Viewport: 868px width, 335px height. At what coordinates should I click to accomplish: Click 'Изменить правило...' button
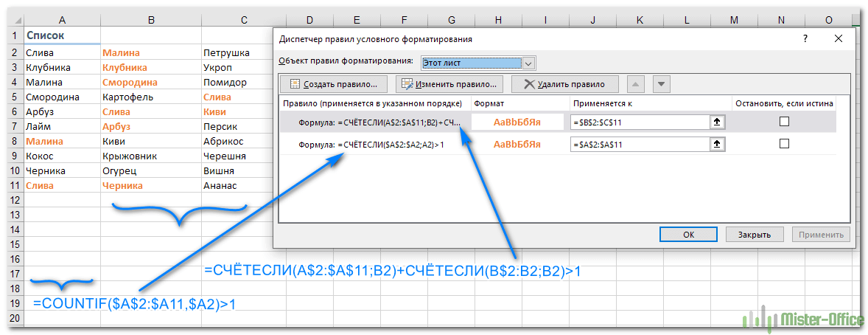point(449,84)
